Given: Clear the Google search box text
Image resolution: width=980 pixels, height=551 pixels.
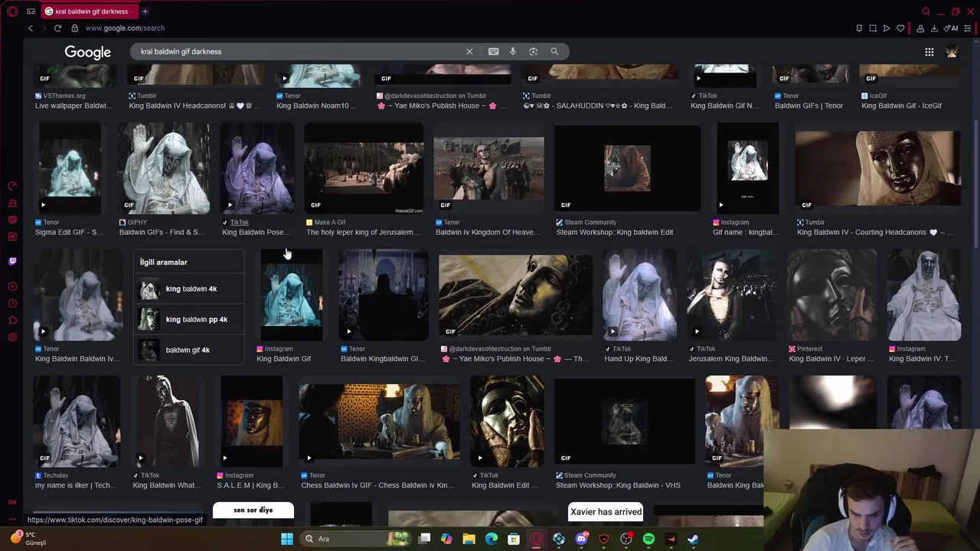Looking at the screenshot, I should tap(469, 51).
